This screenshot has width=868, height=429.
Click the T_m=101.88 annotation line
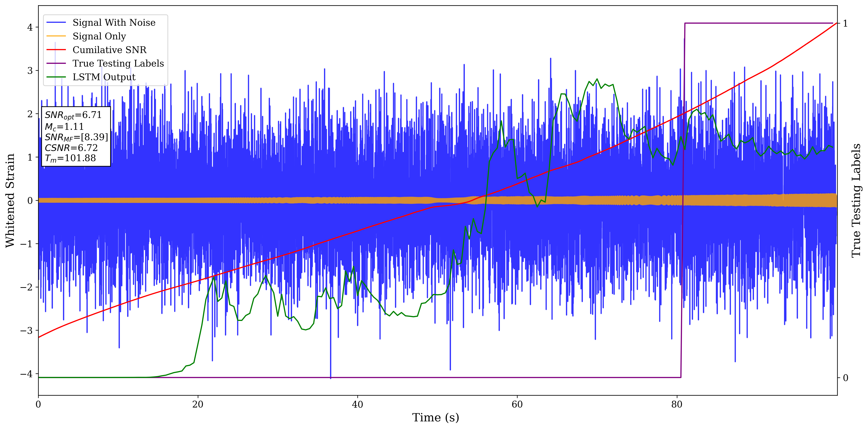pyautogui.click(x=70, y=158)
